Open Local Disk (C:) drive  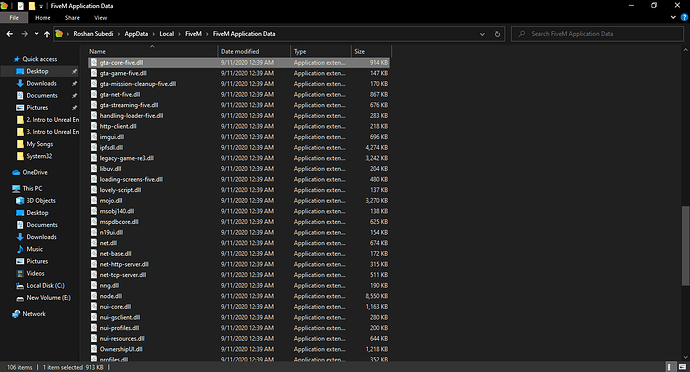45,285
